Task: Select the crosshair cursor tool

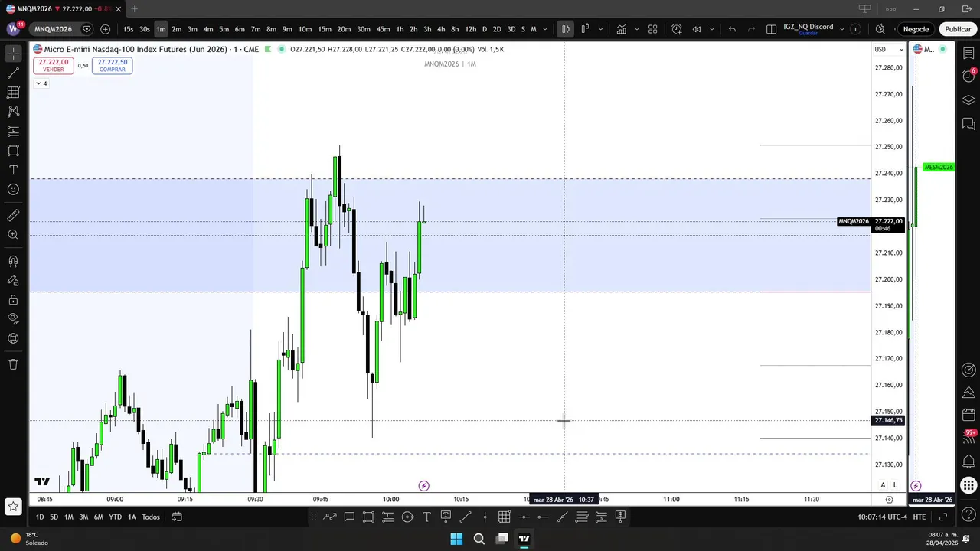Action: click(x=13, y=54)
